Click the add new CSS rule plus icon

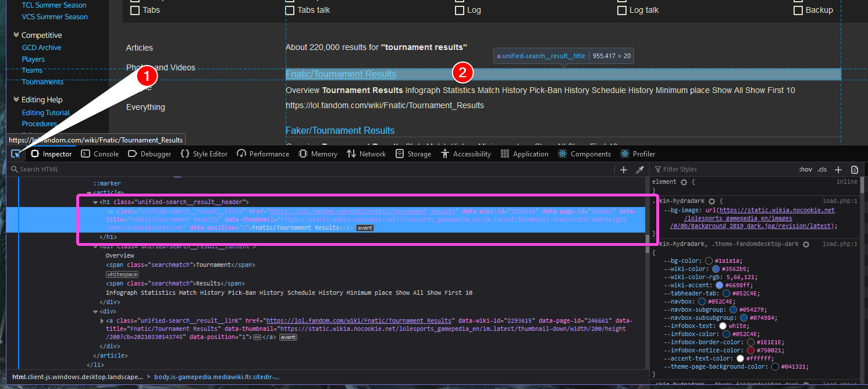click(x=838, y=169)
